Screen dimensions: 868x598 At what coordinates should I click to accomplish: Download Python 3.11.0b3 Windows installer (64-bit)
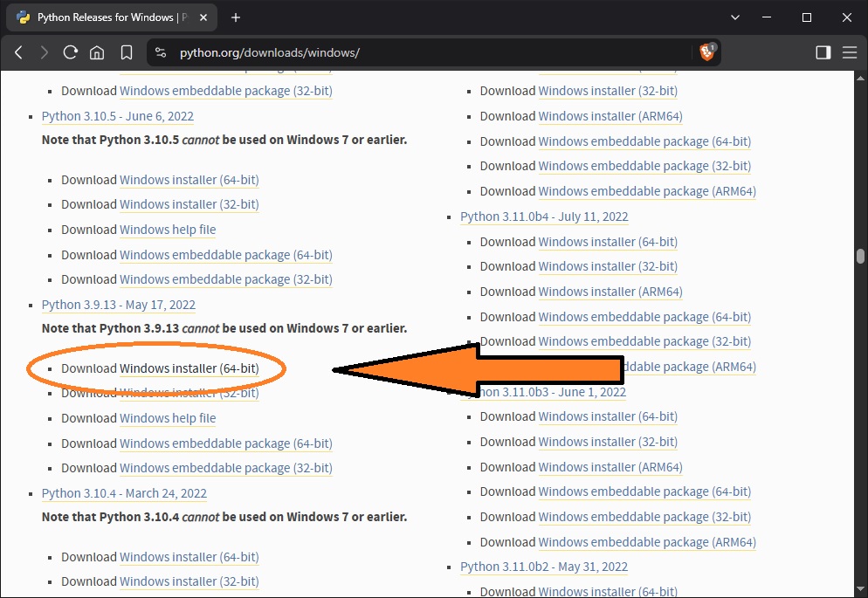[608, 416]
